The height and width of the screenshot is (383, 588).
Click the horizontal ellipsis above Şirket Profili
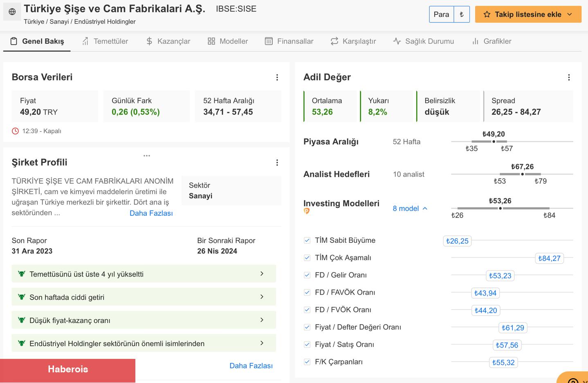[x=147, y=156]
